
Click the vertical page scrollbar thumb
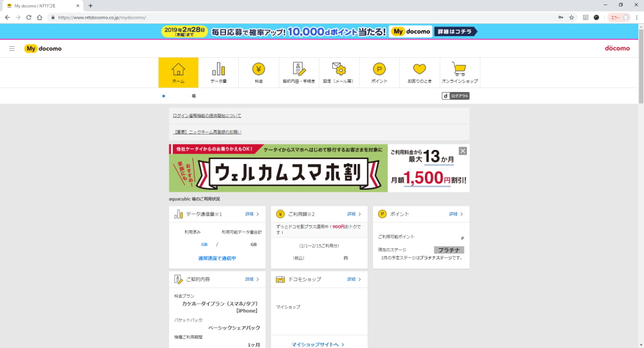pos(641,66)
